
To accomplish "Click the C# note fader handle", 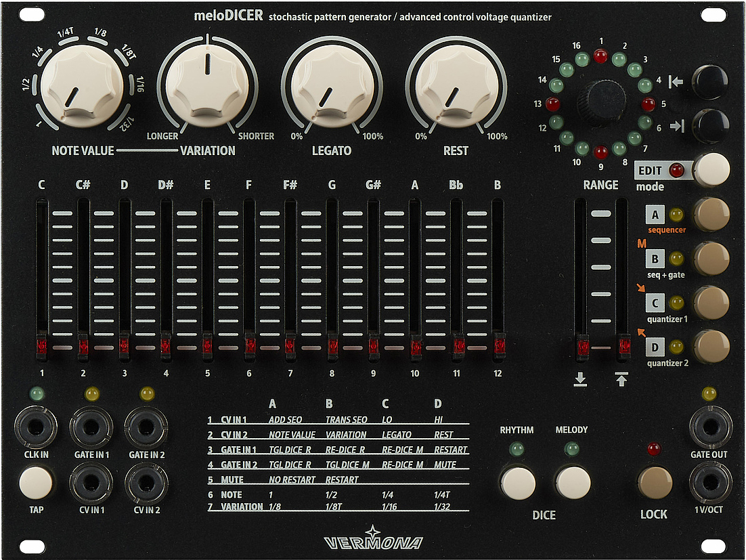I will (x=83, y=346).
